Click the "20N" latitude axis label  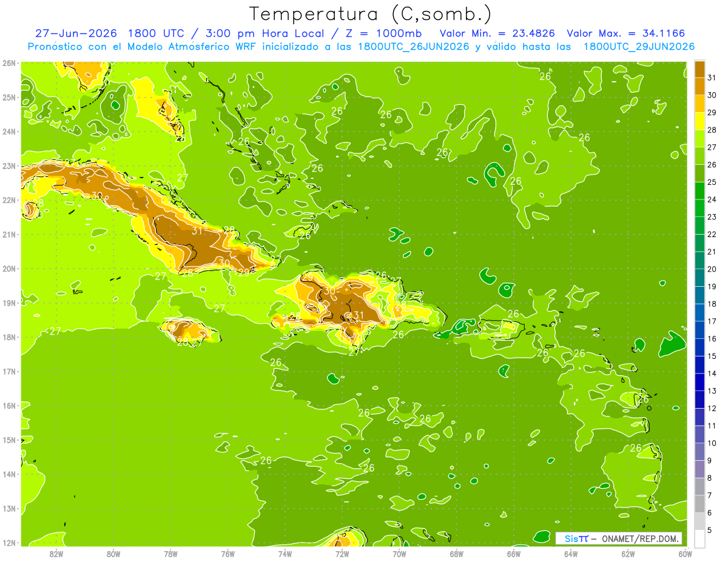(9, 269)
